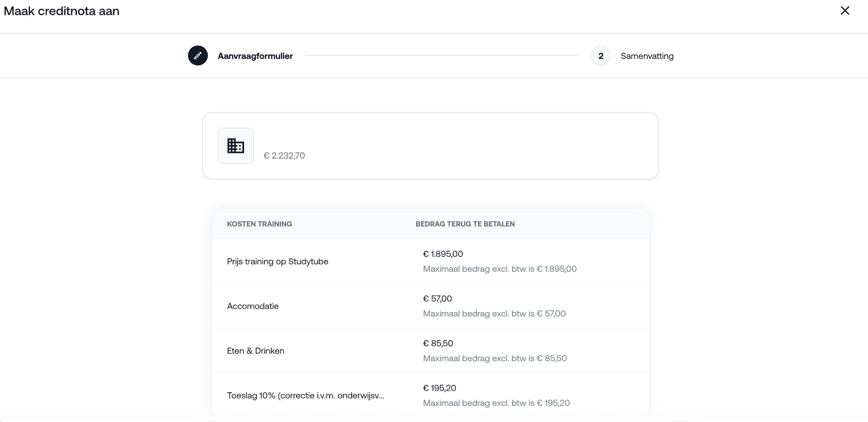Screen dimensions: 868x422
Task: Click the € 2.232,70 total amount
Action: 284,156
